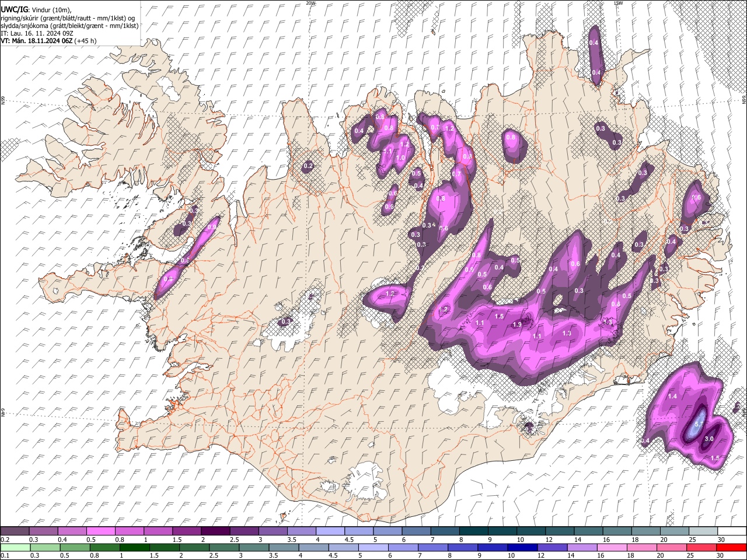Image resolution: width=747 pixels, height=560 pixels.
Task: Click the "4.5" label on the rain scale legend
Action: [333, 555]
